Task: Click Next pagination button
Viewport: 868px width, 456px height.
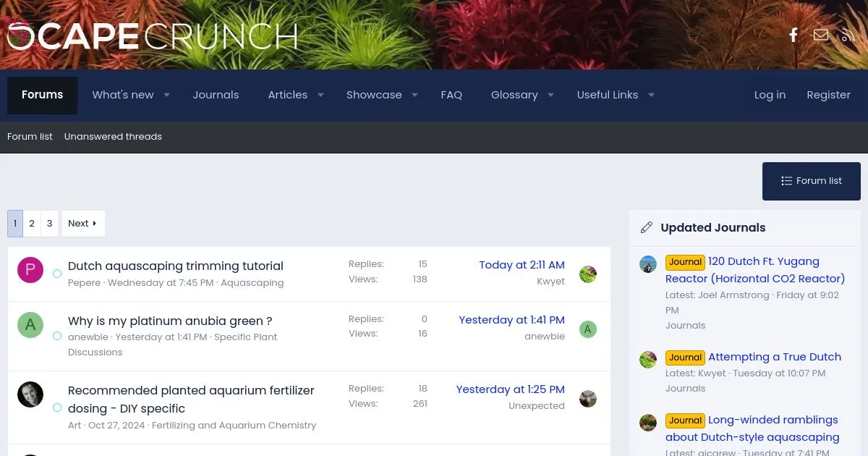Action: coord(82,224)
